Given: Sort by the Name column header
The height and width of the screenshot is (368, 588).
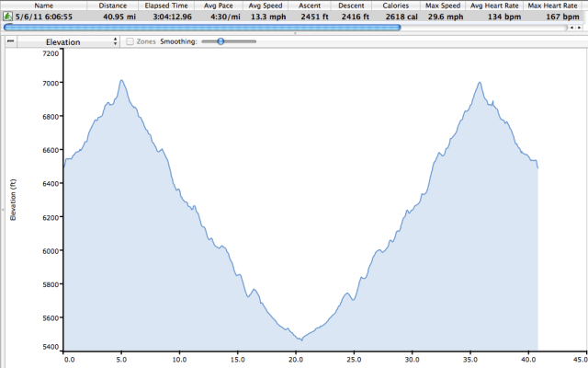Looking at the screenshot, I should [x=44, y=5].
